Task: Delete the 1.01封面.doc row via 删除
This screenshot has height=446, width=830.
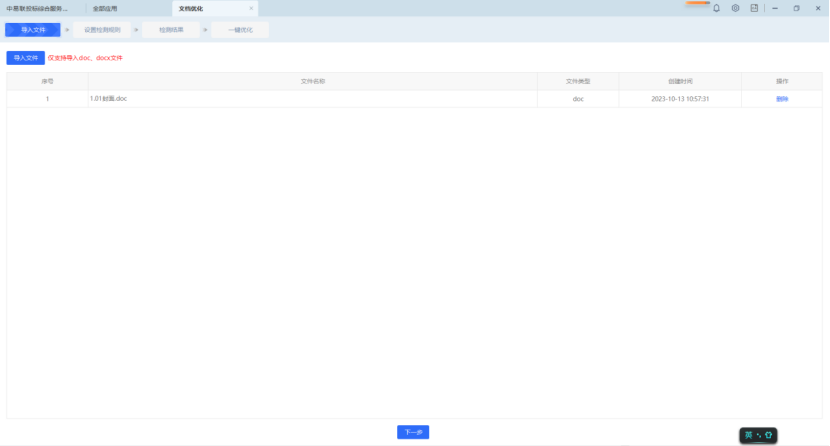Action: (782, 99)
